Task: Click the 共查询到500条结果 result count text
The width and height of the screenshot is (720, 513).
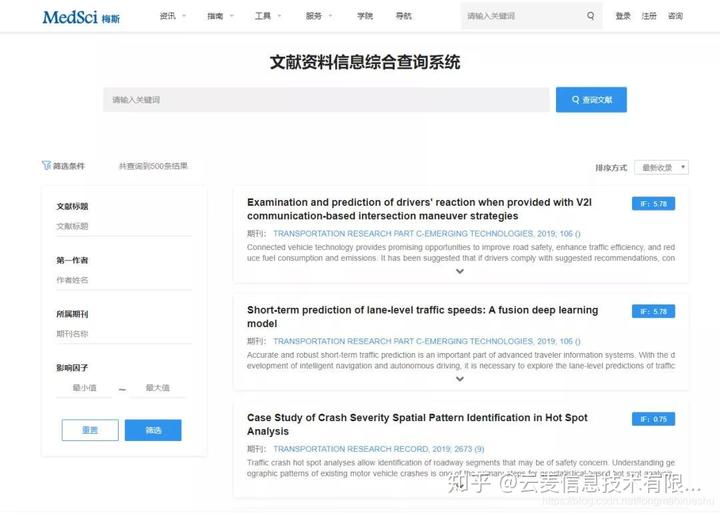Action: point(153,166)
